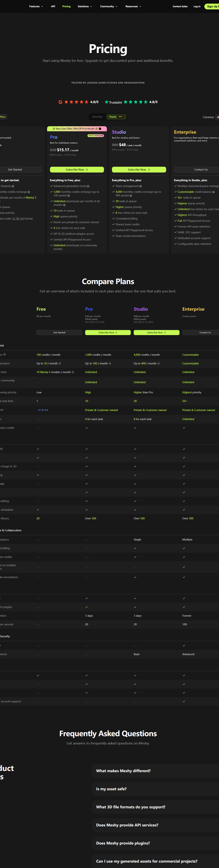The image size is (219, 868).
Task: Click info icon beside 'Up to 100 / month'
Action: [110, 364]
